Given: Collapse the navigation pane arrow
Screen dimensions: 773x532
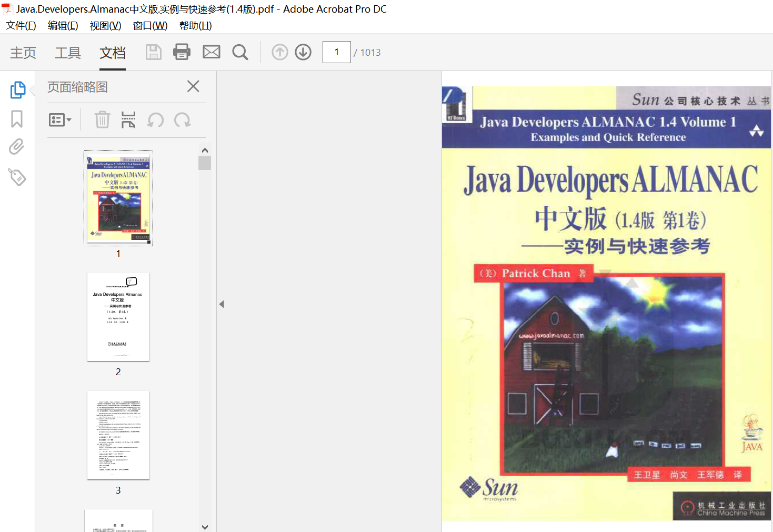Looking at the screenshot, I should click(222, 304).
